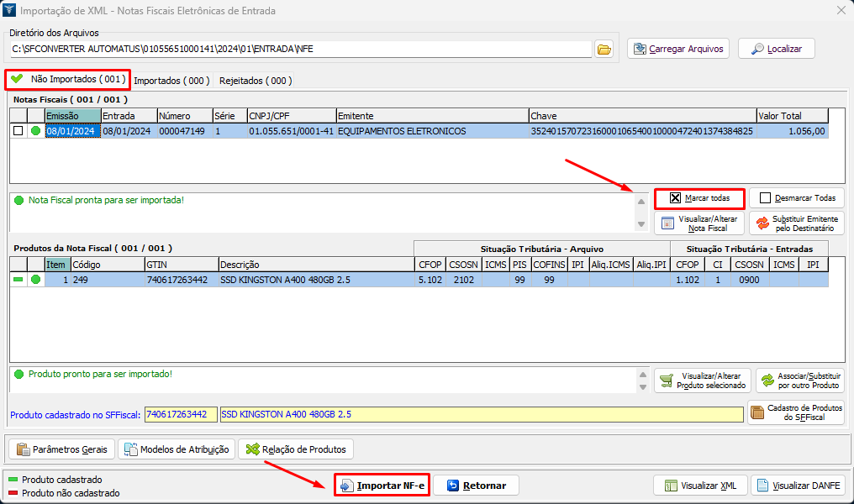Image resolution: width=854 pixels, height=504 pixels.
Task: Click the Localizar search button
Action: (776, 49)
